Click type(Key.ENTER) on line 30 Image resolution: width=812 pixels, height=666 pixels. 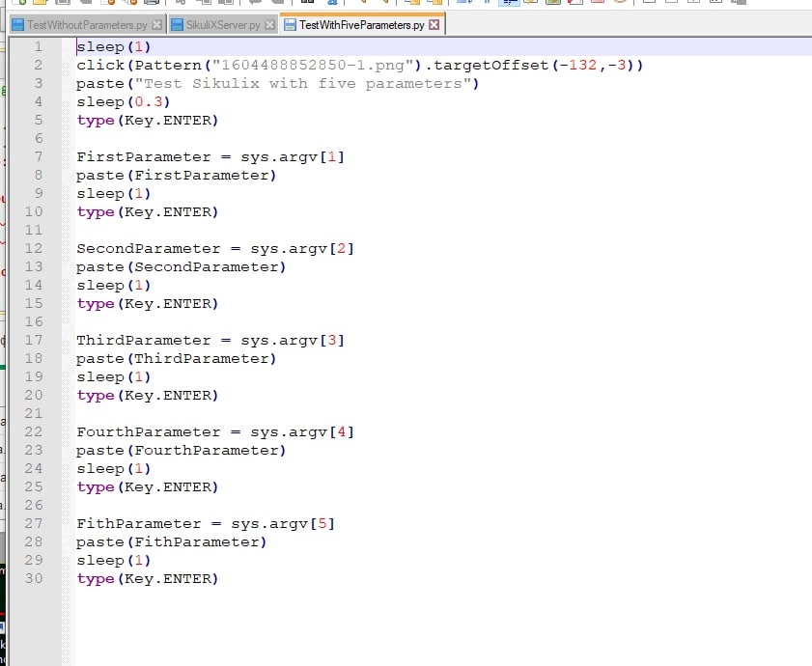[x=148, y=578]
